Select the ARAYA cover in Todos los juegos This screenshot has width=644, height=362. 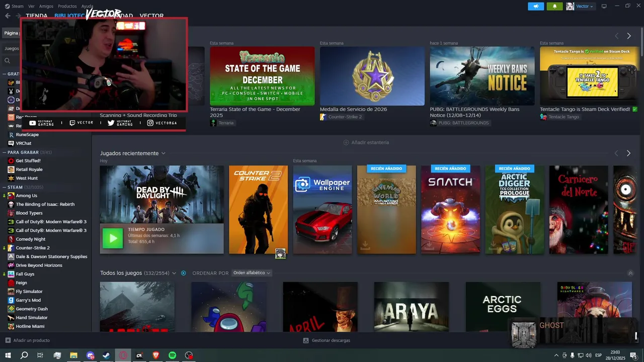412,307
